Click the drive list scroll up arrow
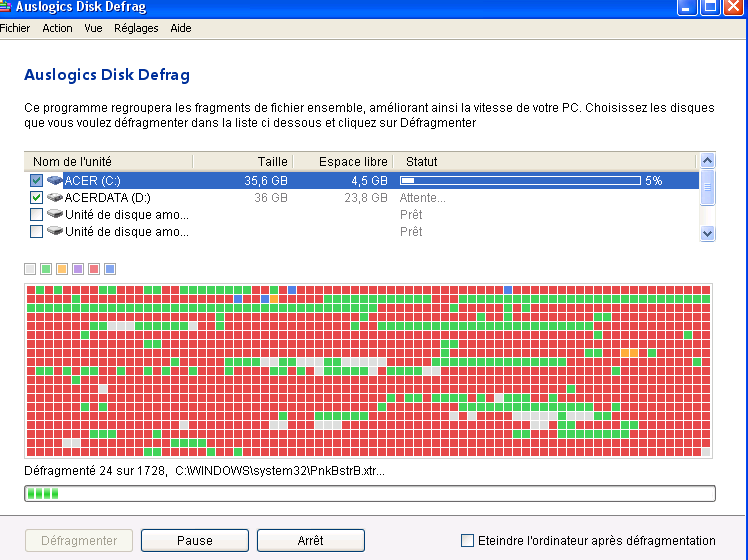This screenshot has width=748, height=560. coord(707,161)
